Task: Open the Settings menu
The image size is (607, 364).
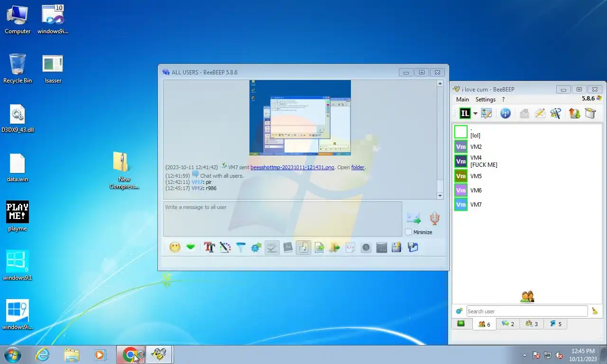Action: point(486,100)
